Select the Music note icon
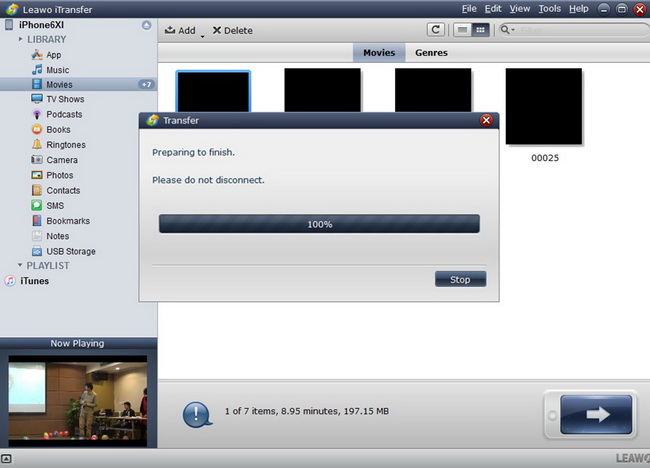This screenshot has height=468, width=650. pos(37,70)
